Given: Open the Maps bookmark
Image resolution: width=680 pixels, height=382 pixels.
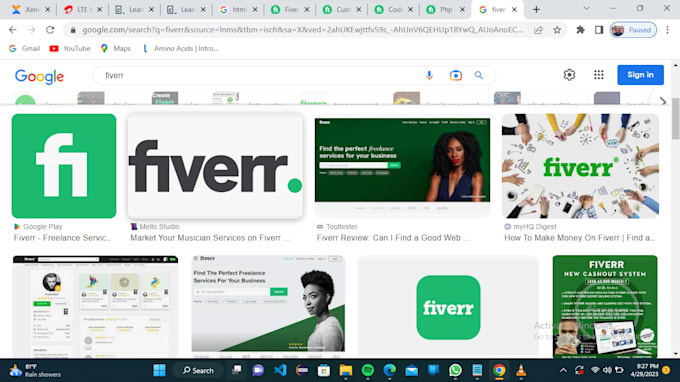Looking at the screenshot, I should (x=115, y=49).
